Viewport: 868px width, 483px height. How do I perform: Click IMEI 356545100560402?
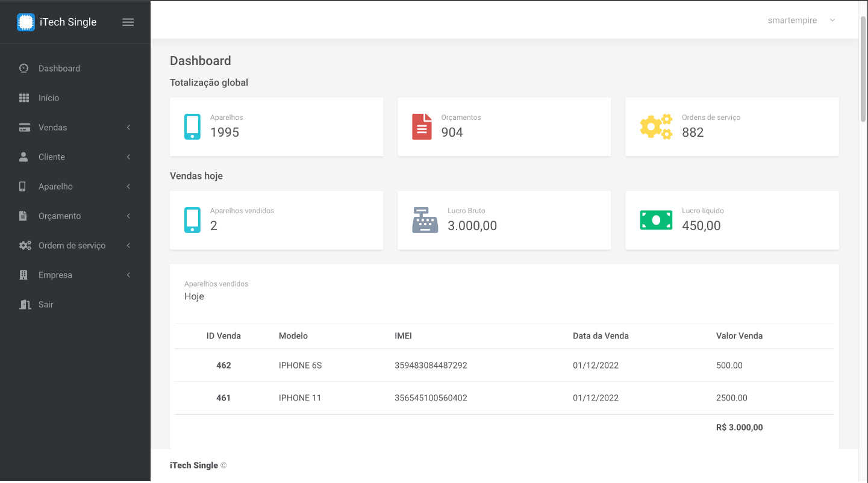tap(431, 398)
